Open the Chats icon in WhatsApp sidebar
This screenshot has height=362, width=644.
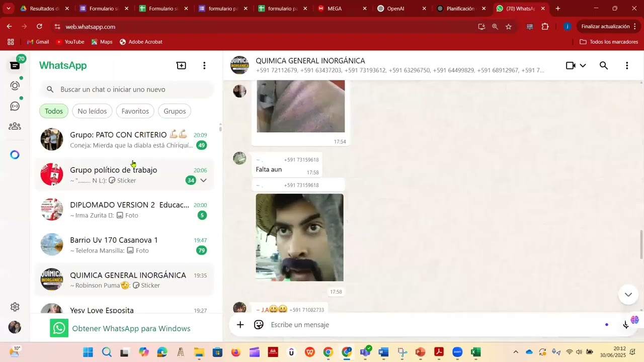(x=15, y=65)
